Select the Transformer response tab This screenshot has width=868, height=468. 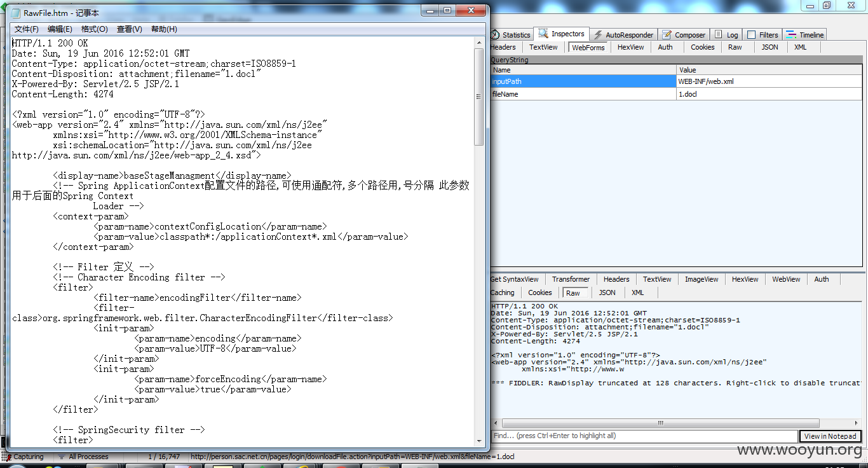[x=571, y=279]
